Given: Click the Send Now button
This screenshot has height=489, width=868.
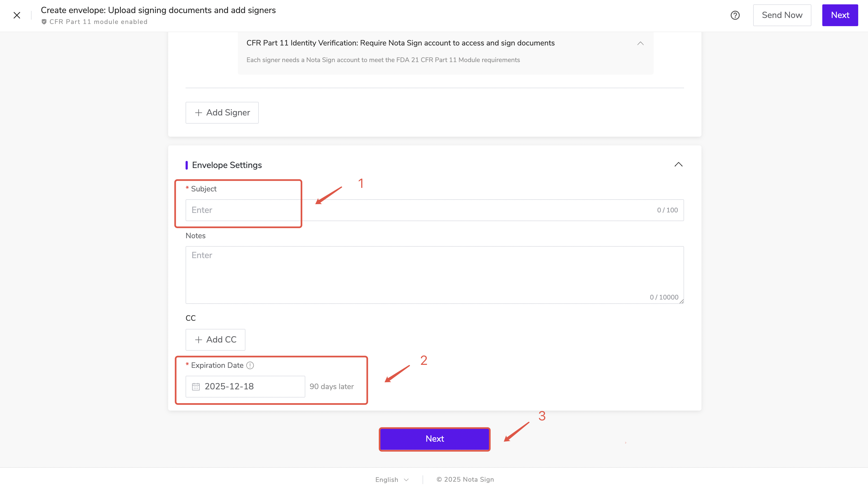Looking at the screenshot, I should [782, 15].
